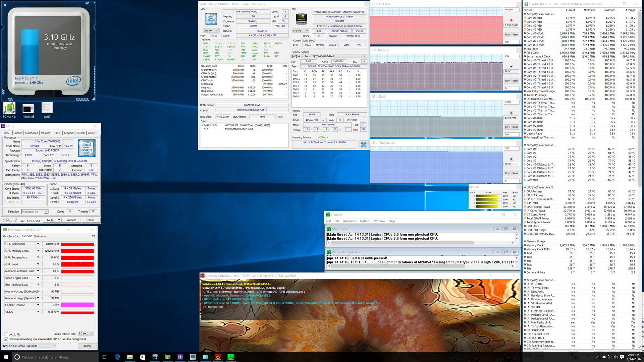The width and height of the screenshot is (644, 362).
Task: Expand the Micron memory module dropdown
Action: tap(329, 56)
